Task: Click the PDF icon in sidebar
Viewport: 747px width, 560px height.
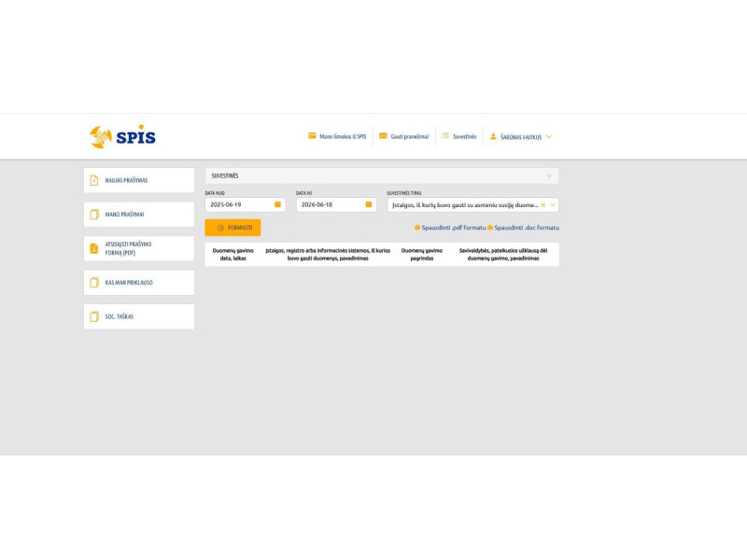Action: (94, 248)
